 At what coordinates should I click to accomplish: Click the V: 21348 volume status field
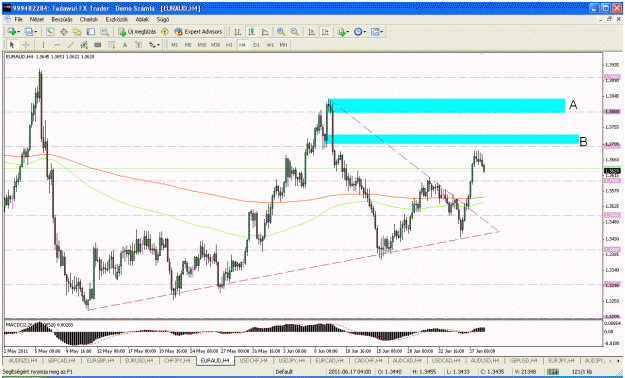[528, 372]
